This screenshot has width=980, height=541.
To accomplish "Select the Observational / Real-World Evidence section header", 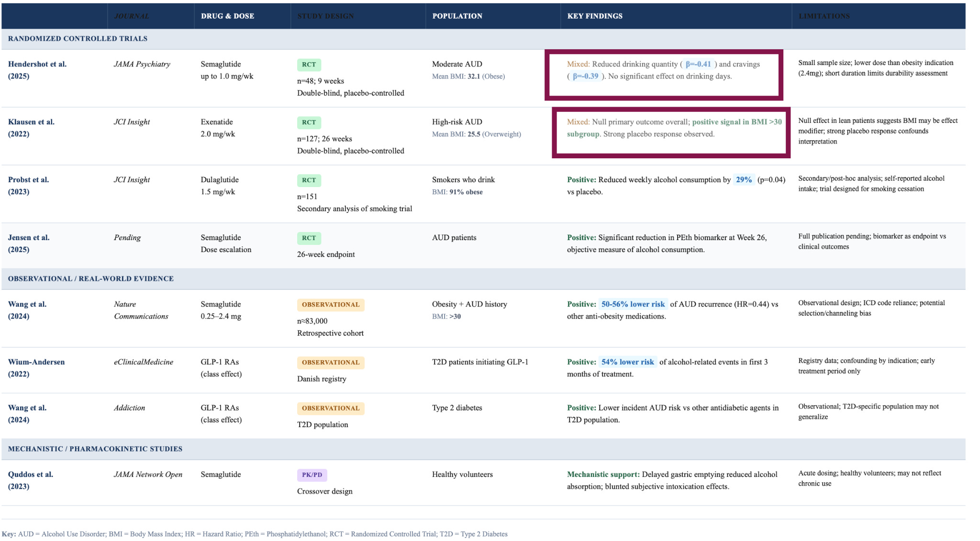I will (90, 279).
